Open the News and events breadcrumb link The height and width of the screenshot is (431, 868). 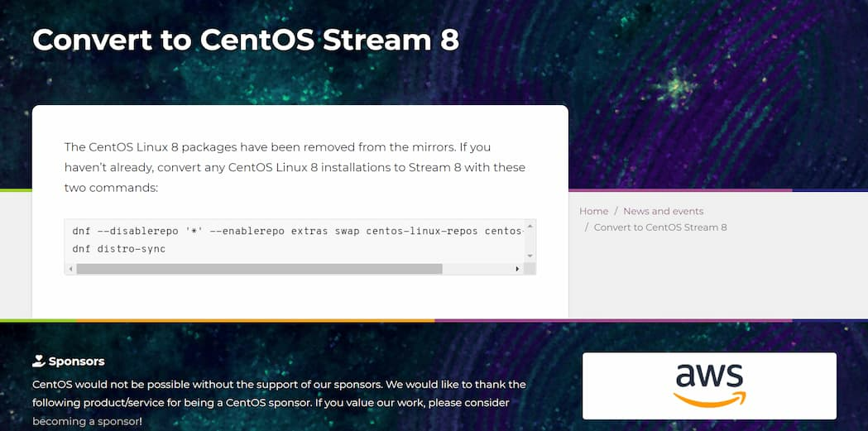(x=663, y=211)
